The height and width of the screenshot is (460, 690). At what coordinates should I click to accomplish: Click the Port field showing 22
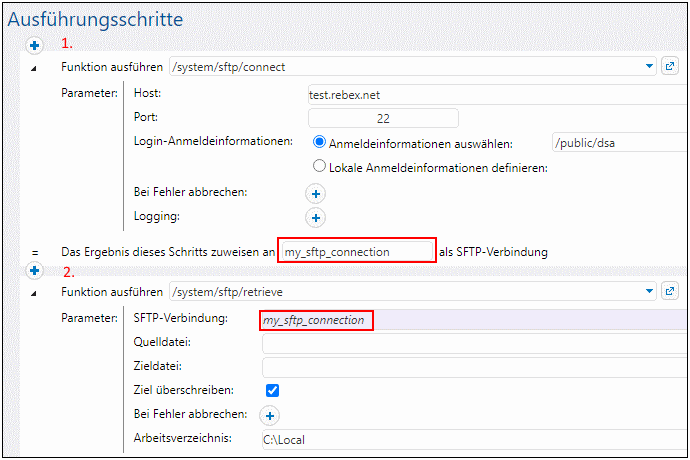[369, 118]
